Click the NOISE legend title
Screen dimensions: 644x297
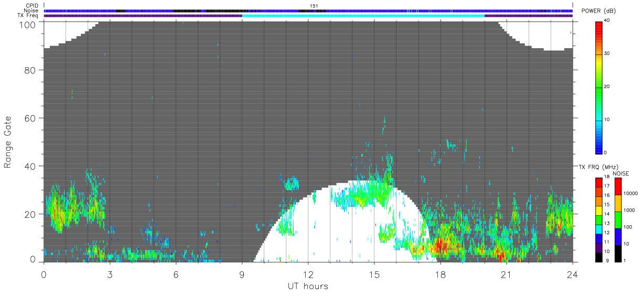click(621, 173)
